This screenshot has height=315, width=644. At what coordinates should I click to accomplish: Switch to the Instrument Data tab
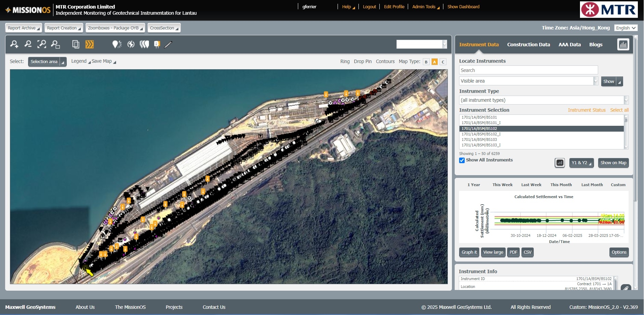[479, 45]
